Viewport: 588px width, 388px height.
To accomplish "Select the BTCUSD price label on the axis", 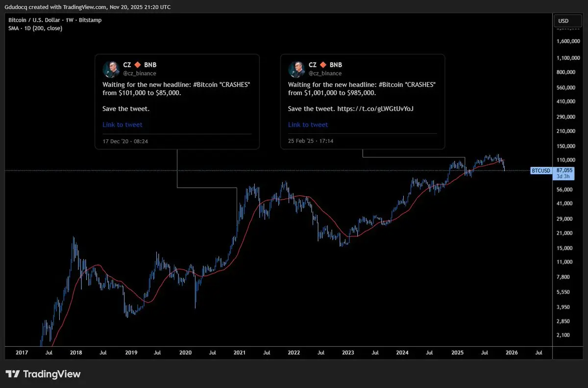I will click(x=541, y=171).
